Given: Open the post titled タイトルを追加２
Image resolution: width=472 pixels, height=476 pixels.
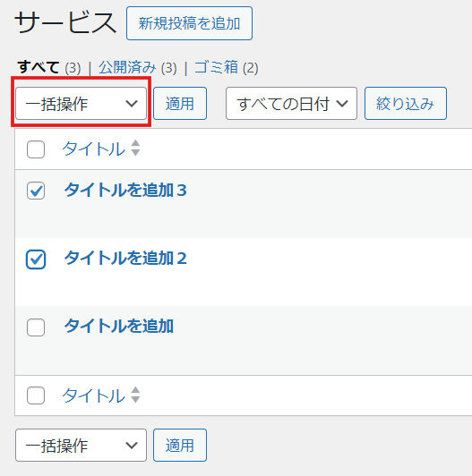Looking at the screenshot, I should pos(125,259).
